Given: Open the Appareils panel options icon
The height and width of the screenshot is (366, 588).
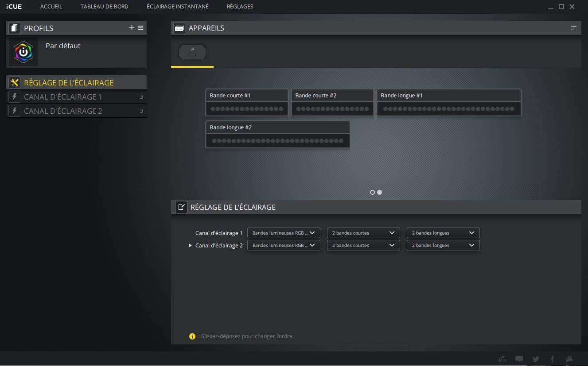Looking at the screenshot, I should (x=573, y=28).
